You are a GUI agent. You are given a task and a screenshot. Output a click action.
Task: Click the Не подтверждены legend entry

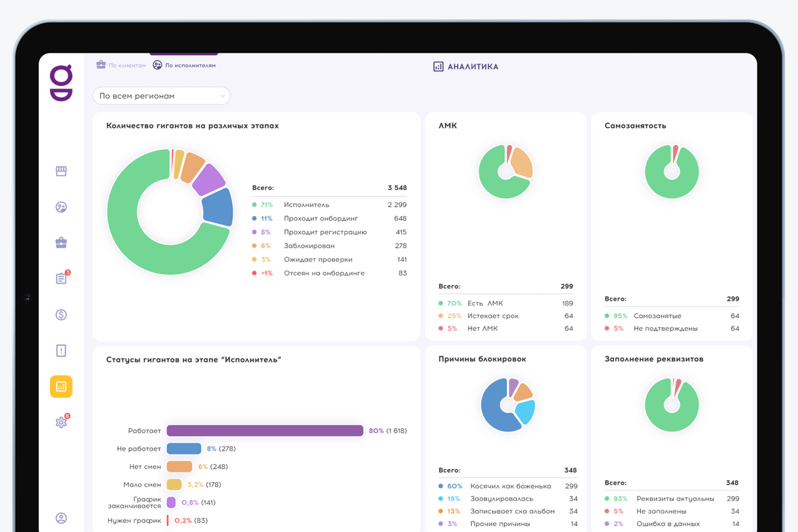tap(672, 328)
